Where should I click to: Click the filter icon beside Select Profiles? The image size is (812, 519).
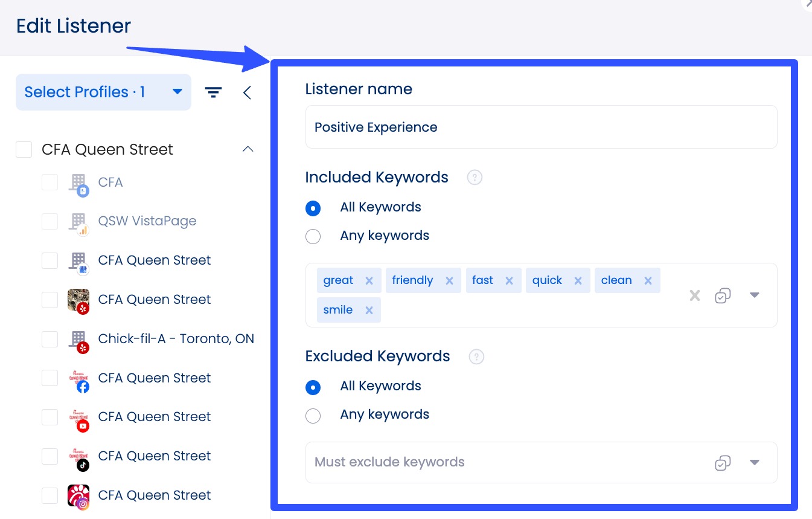[213, 92]
